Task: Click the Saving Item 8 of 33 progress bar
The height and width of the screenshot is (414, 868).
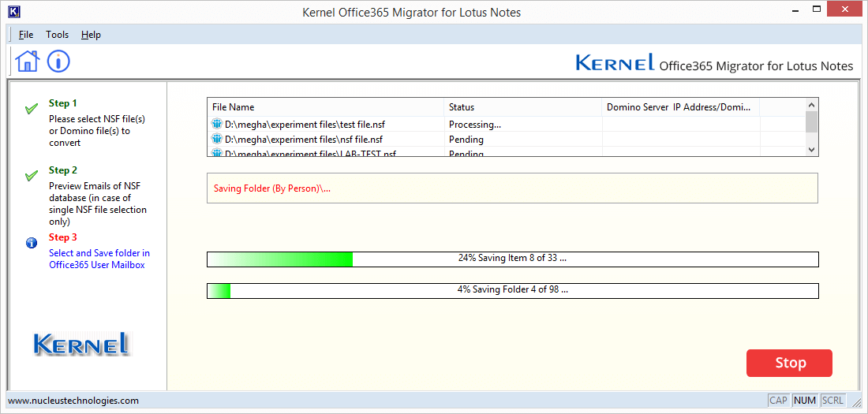Action: [513, 259]
